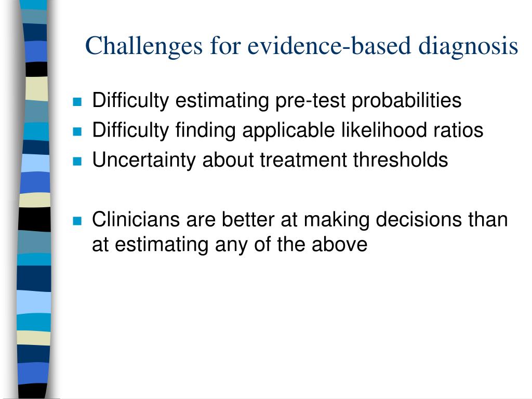Click the bullet square before 'Difficulty estimating'
The width and height of the screenshot is (532, 399).
(x=77, y=101)
